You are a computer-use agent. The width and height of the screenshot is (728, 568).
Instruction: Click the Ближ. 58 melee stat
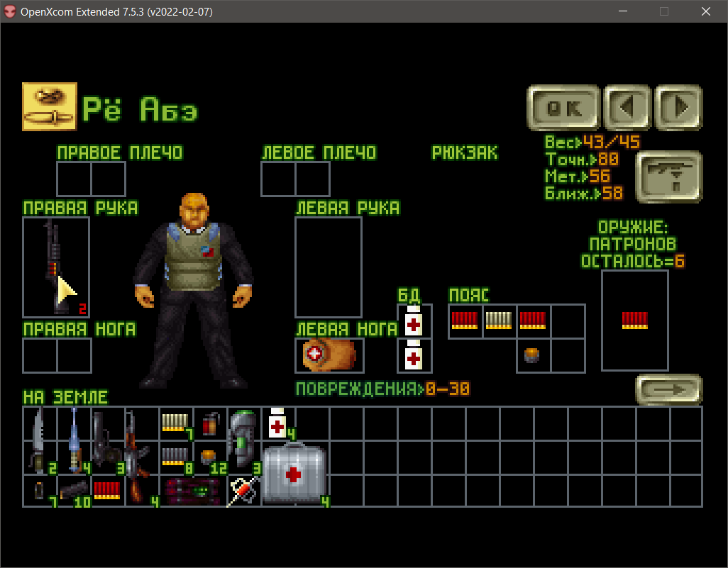(584, 193)
